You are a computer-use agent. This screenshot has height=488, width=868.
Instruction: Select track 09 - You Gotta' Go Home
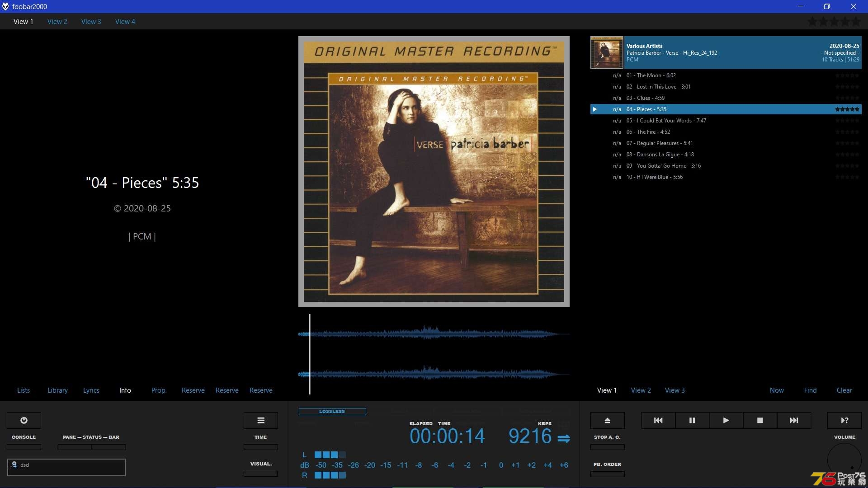[x=726, y=166]
